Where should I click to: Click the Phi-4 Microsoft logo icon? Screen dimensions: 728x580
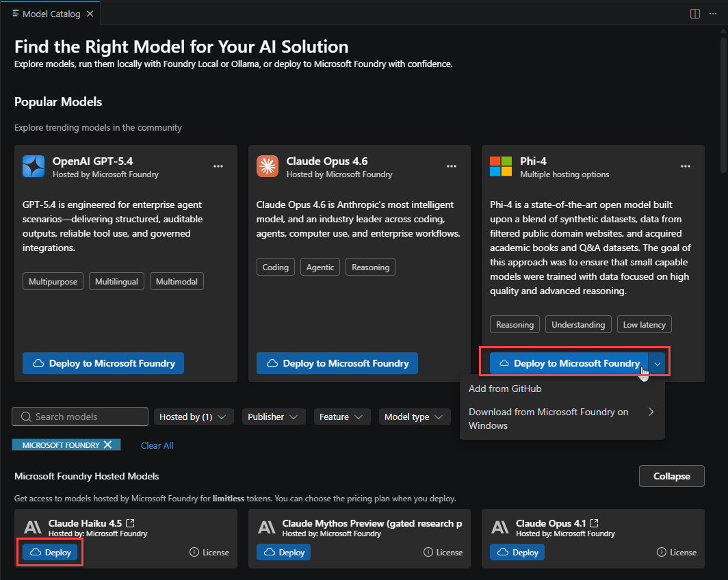tap(501, 166)
